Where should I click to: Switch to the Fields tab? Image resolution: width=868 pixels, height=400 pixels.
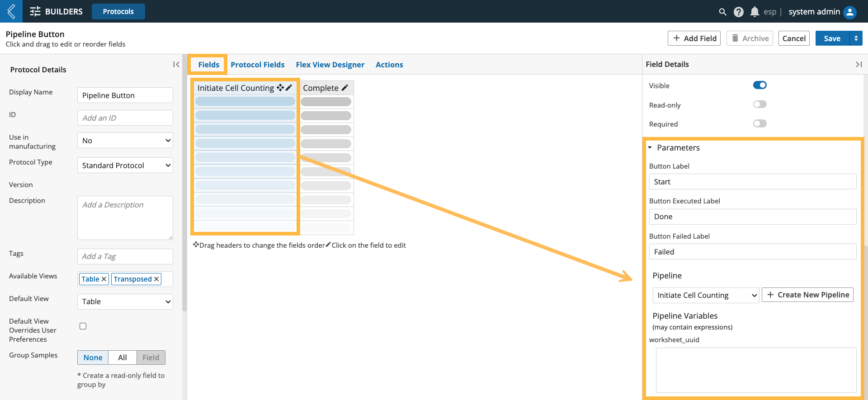click(208, 65)
